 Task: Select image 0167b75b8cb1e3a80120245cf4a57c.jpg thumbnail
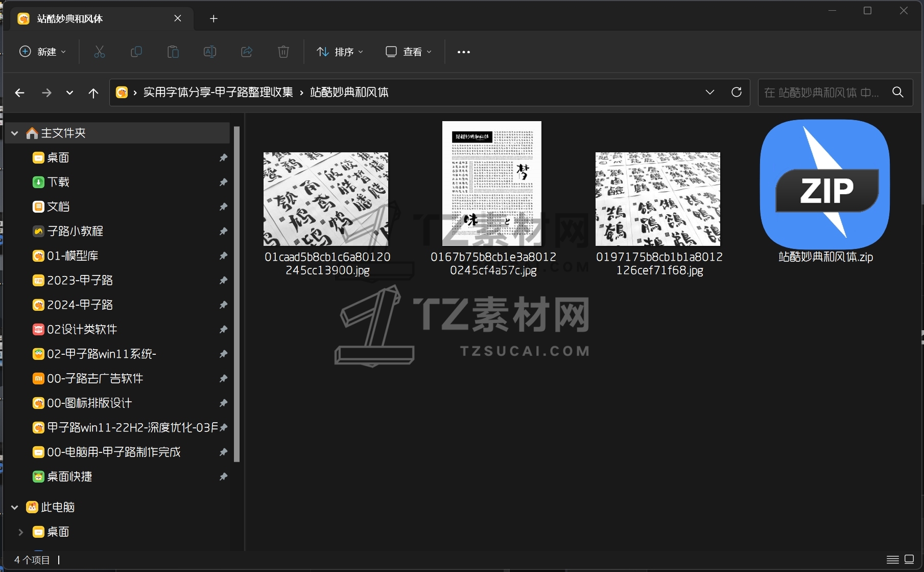click(492, 184)
